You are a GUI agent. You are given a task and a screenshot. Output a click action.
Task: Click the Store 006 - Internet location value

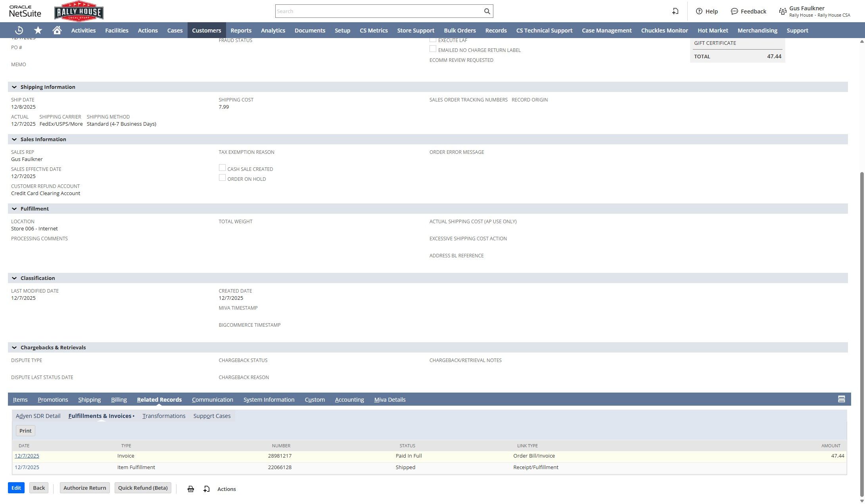[35, 228]
